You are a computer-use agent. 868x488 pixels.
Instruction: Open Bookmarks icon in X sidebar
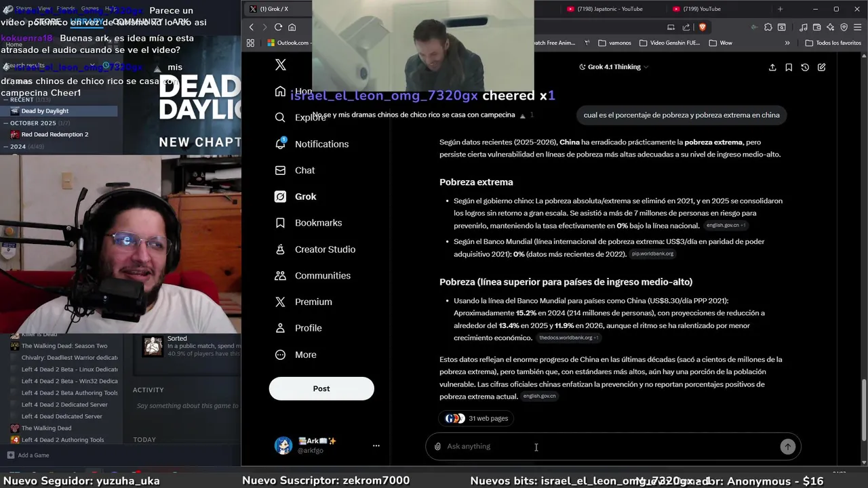(x=280, y=223)
